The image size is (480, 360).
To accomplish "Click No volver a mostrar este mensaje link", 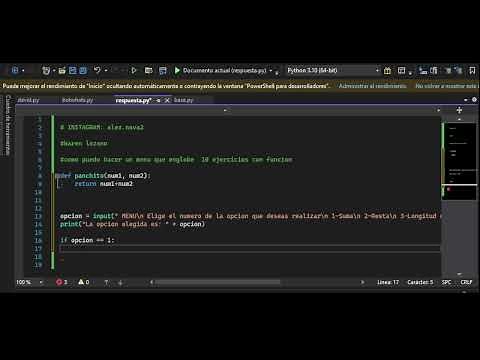I will (447, 86).
